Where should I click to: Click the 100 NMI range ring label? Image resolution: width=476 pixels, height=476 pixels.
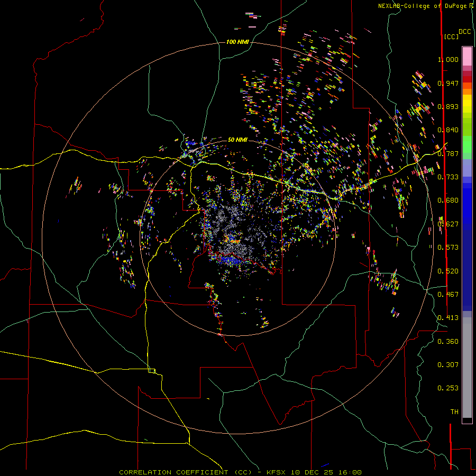[237, 42]
